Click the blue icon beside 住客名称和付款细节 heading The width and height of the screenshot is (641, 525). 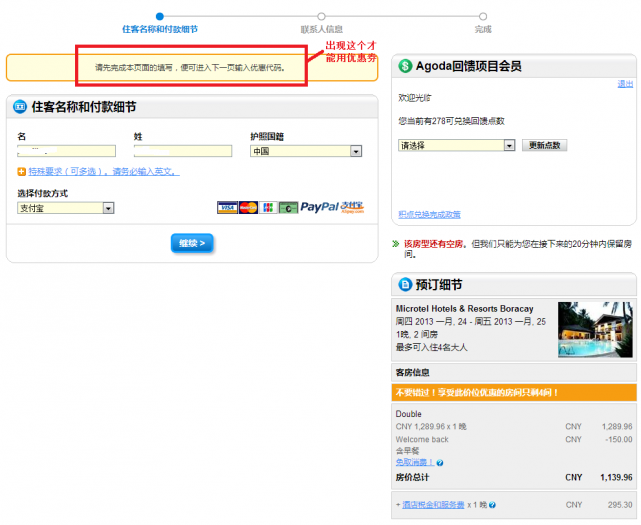pos(20,107)
